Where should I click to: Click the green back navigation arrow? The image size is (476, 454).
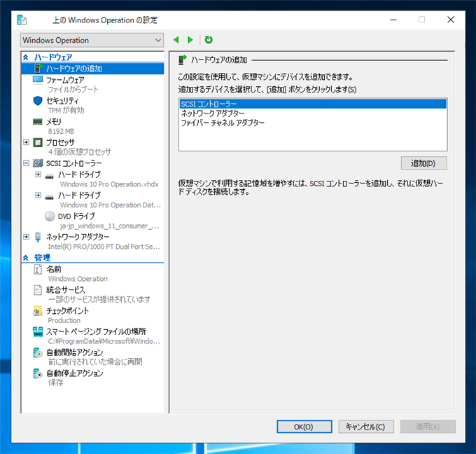(176, 40)
